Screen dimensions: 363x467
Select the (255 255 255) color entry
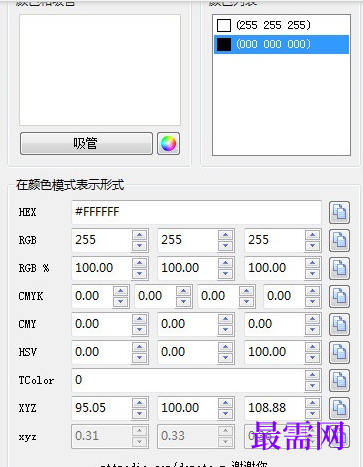click(x=281, y=25)
